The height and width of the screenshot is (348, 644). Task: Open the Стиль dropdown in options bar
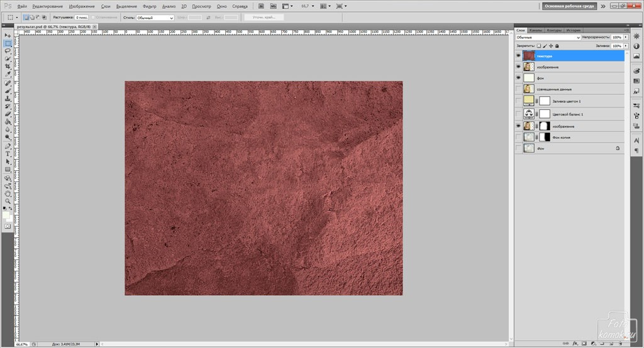pos(155,18)
